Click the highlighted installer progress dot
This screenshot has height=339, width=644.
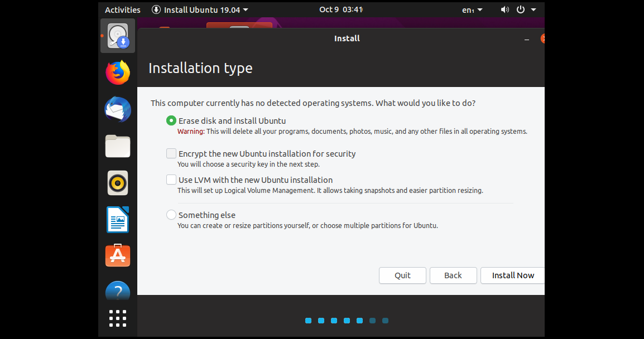click(x=359, y=321)
